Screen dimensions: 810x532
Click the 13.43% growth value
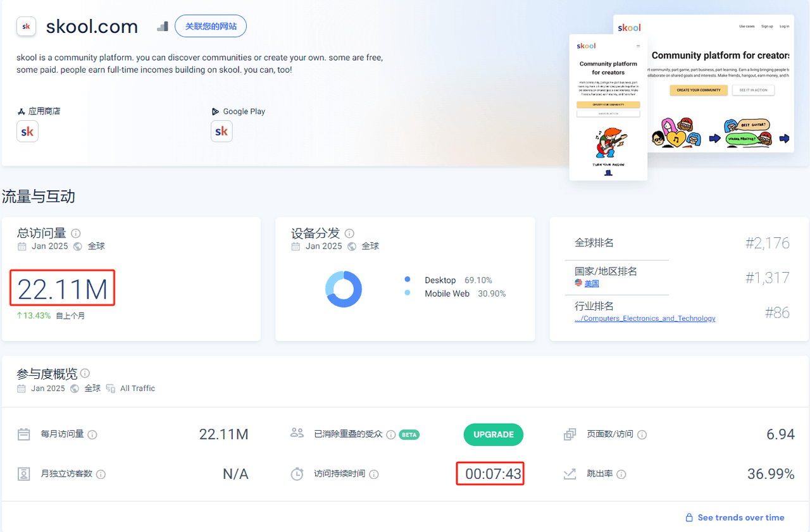pyautogui.click(x=37, y=316)
